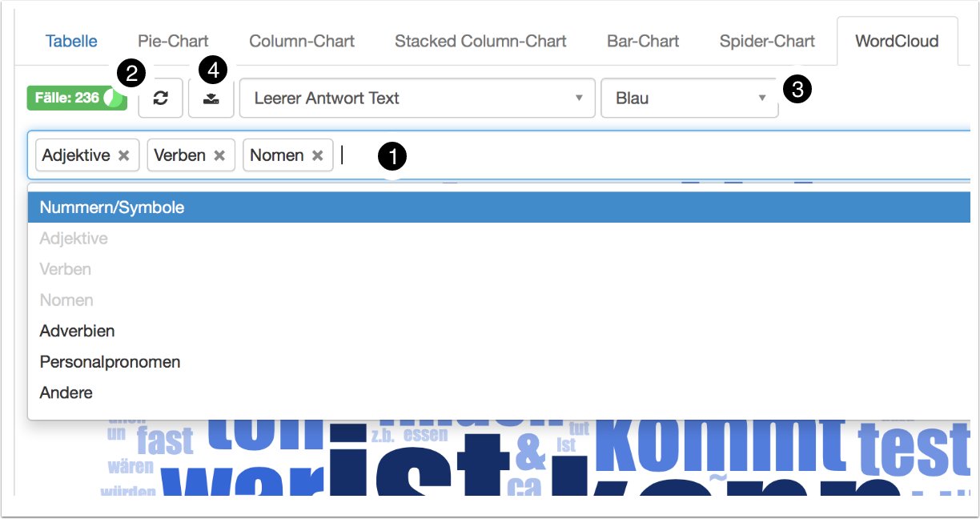The width and height of the screenshot is (980, 519).
Task: Pick Andere from the word type list
Action: point(66,392)
